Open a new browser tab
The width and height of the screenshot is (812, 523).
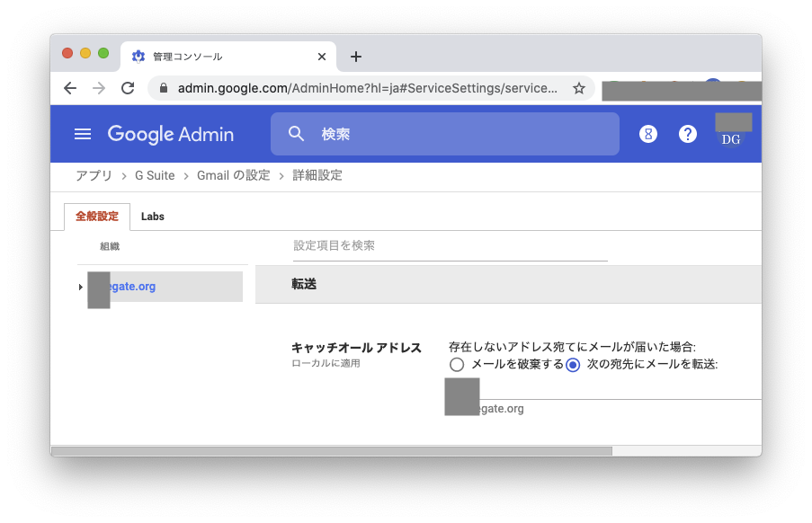coord(356,57)
